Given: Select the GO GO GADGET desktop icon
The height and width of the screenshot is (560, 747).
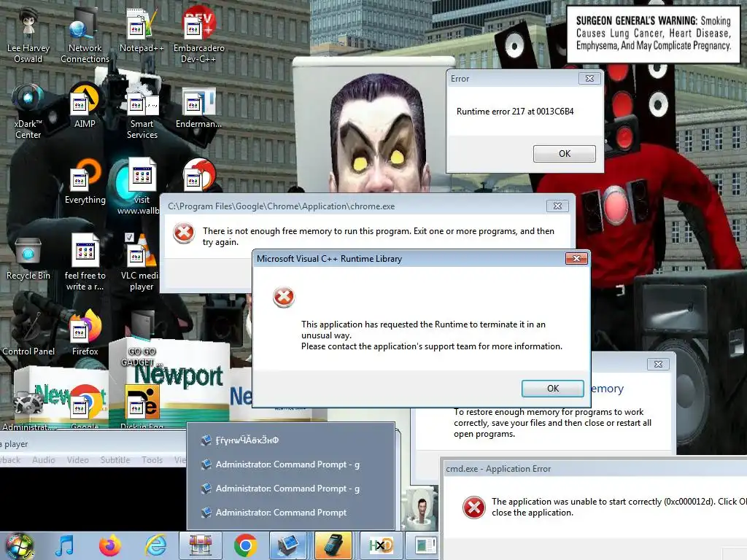Looking at the screenshot, I should (x=141, y=339).
